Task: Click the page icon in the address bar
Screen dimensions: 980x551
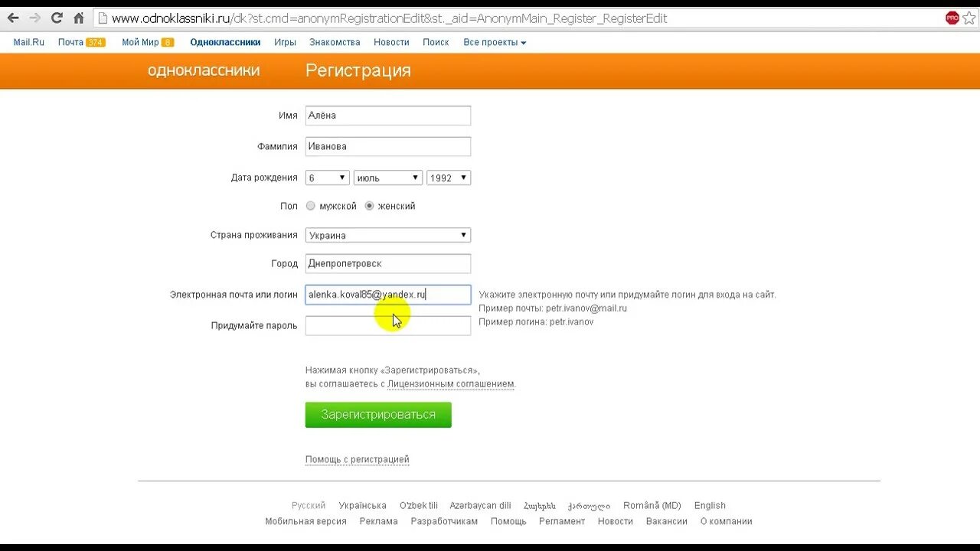Action: point(103,18)
